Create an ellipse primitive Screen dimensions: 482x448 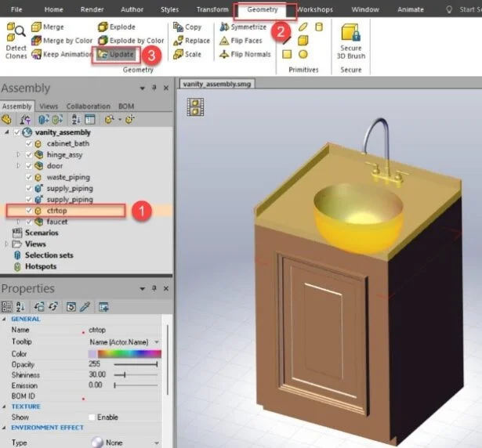[303, 27]
